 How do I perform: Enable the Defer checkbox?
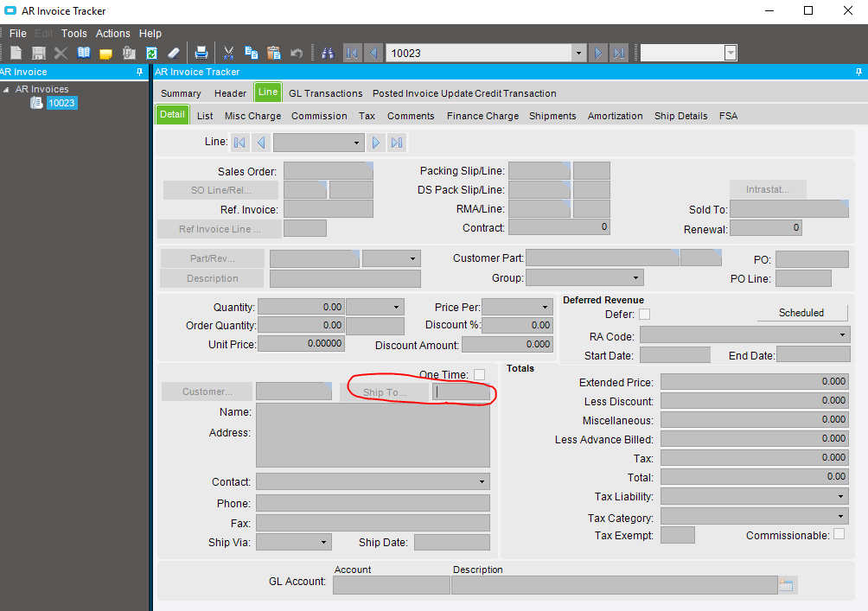click(x=644, y=315)
